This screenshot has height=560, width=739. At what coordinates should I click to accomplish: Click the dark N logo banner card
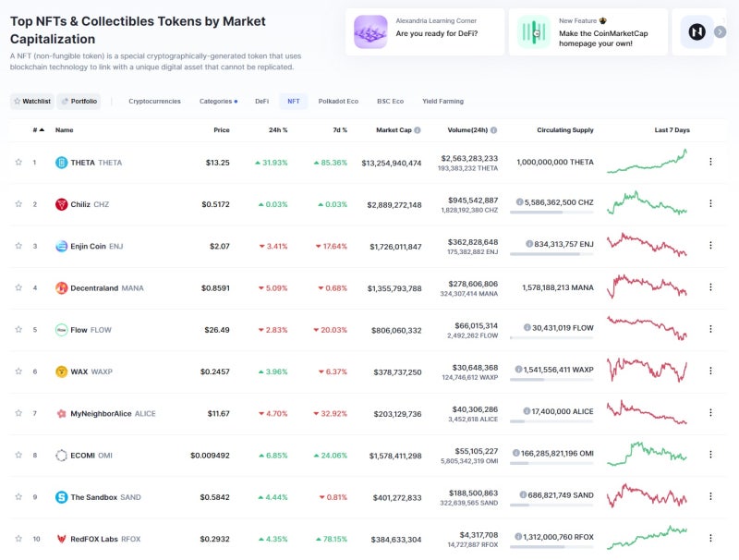697,32
